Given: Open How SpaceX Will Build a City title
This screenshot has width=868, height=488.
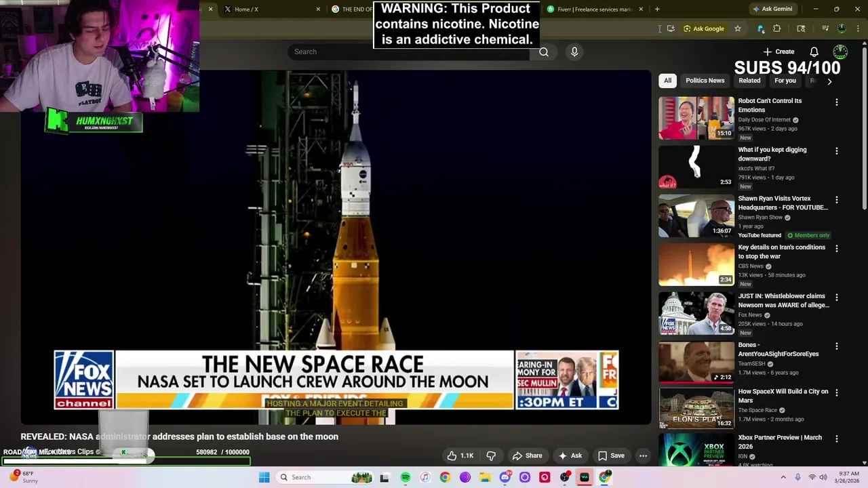Looking at the screenshot, I should pyautogui.click(x=783, y=396).
